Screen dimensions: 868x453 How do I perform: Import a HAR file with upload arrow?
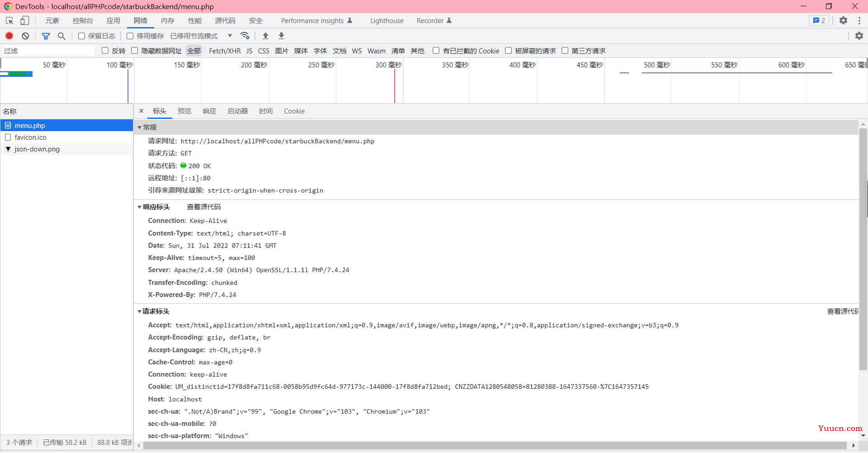266,36
